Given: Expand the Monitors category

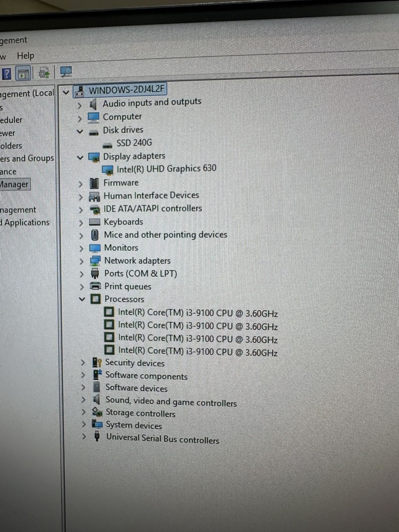Looking at the screenshot, I should (x=81, y=249).
